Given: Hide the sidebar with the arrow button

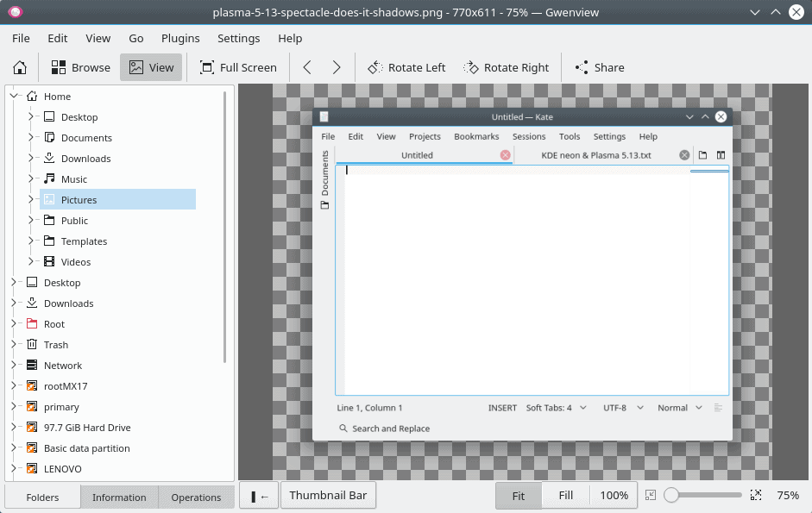Looking at the screenshot, I should point(259,496).
